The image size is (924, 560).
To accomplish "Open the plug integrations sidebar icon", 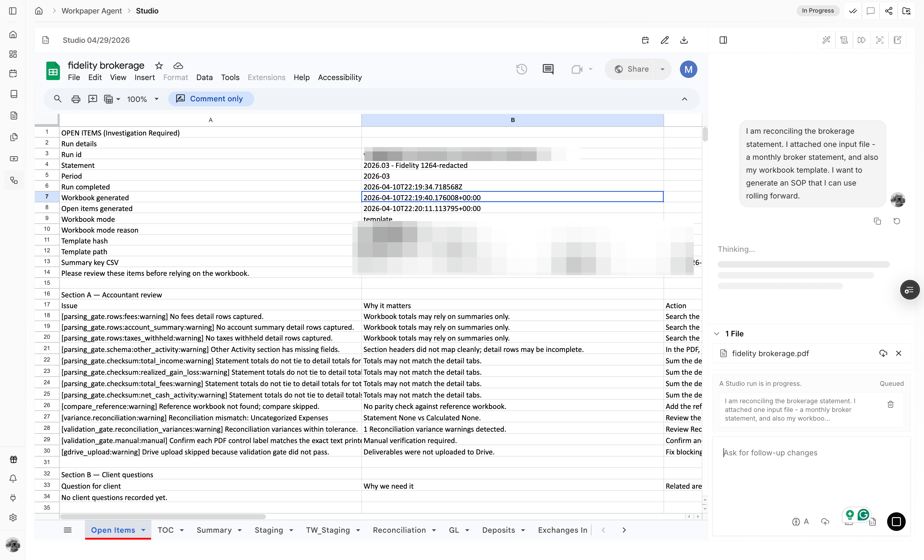I will (13, 498).
